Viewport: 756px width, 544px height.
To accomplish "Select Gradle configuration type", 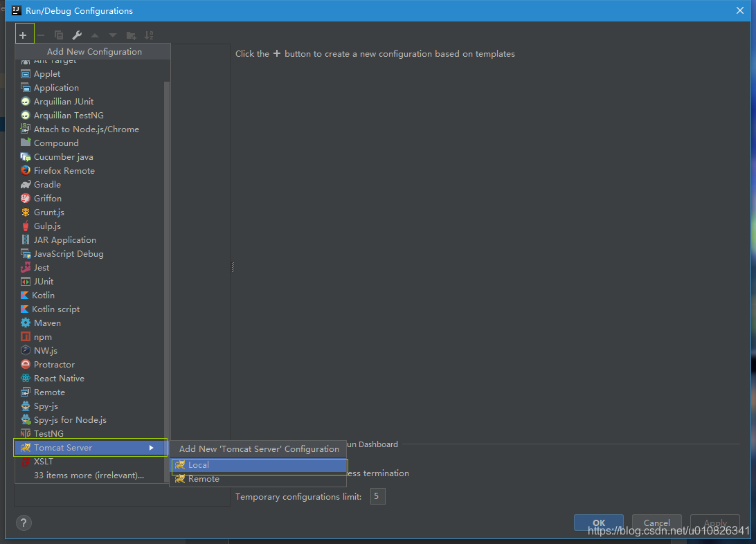I will pos(90,185).
